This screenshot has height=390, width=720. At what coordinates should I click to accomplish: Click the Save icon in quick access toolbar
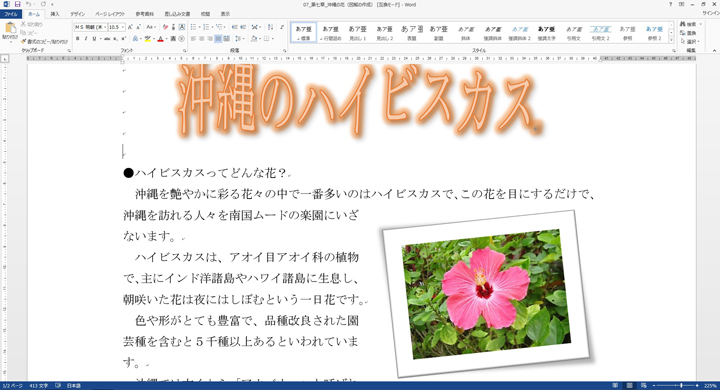point(17,4)
